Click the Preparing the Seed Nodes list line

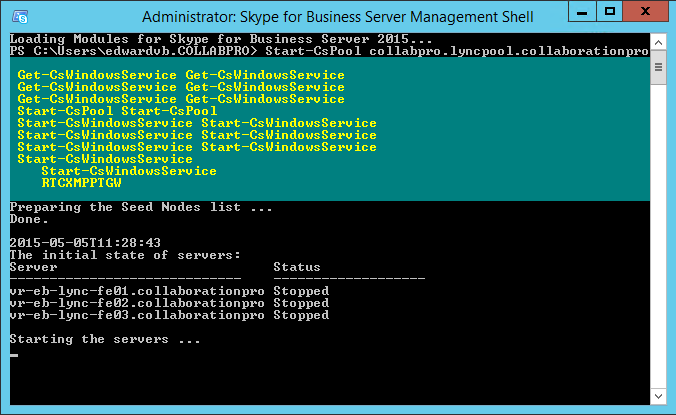coord(141,207)
